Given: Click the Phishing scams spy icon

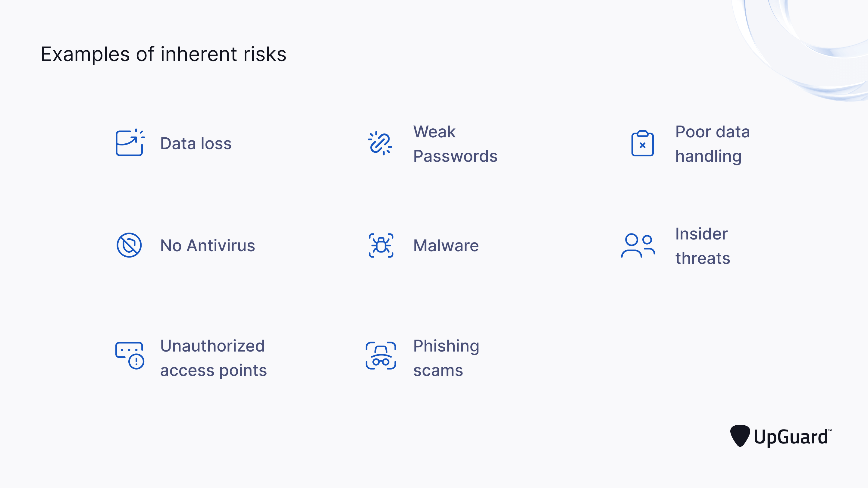Looking at the screenshot, I should coord(381,355).
